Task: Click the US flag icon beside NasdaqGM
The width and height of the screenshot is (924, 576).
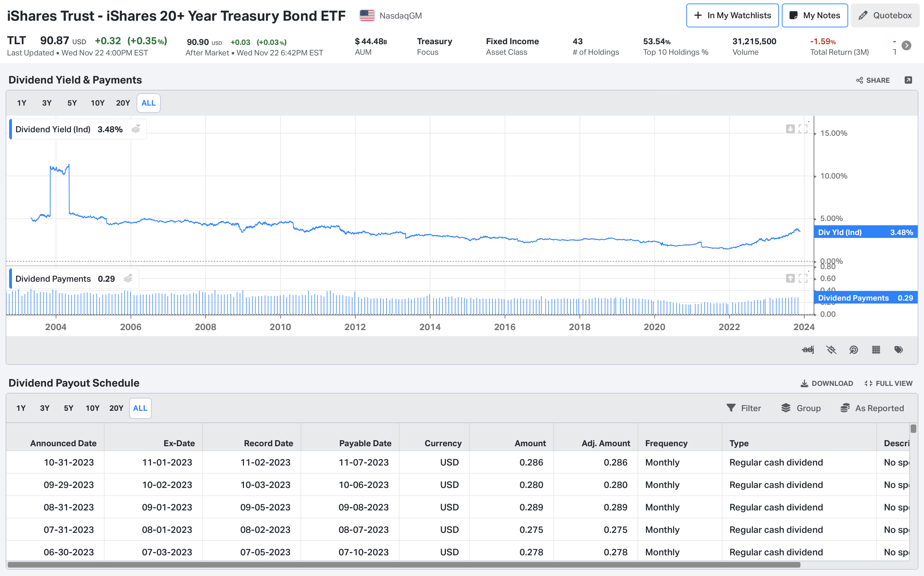Action: (367, 16)
